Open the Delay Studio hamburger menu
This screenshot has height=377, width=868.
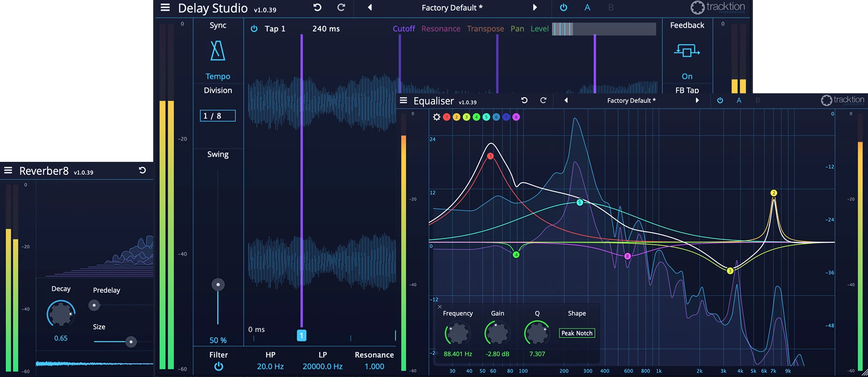tap(165, 8)
